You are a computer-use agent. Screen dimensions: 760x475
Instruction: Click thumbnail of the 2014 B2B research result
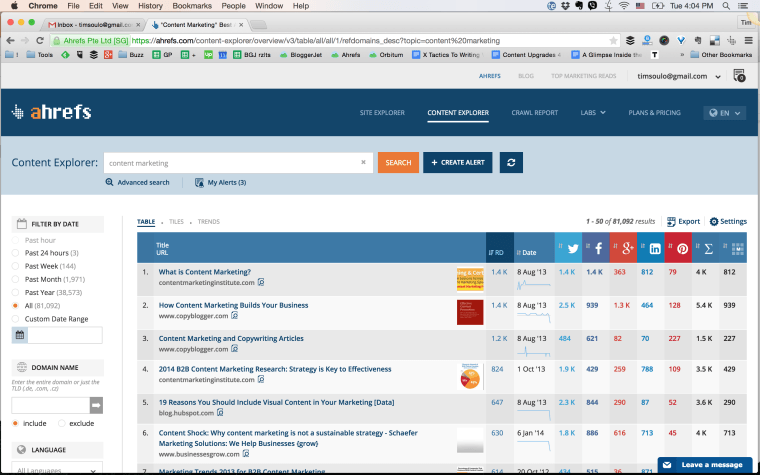coord(470,376)
